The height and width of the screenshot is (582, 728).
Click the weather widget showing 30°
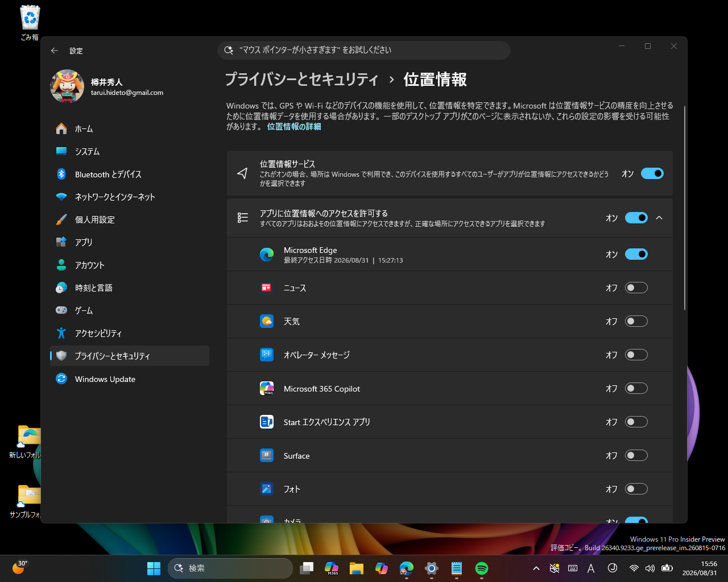point(20,568)
